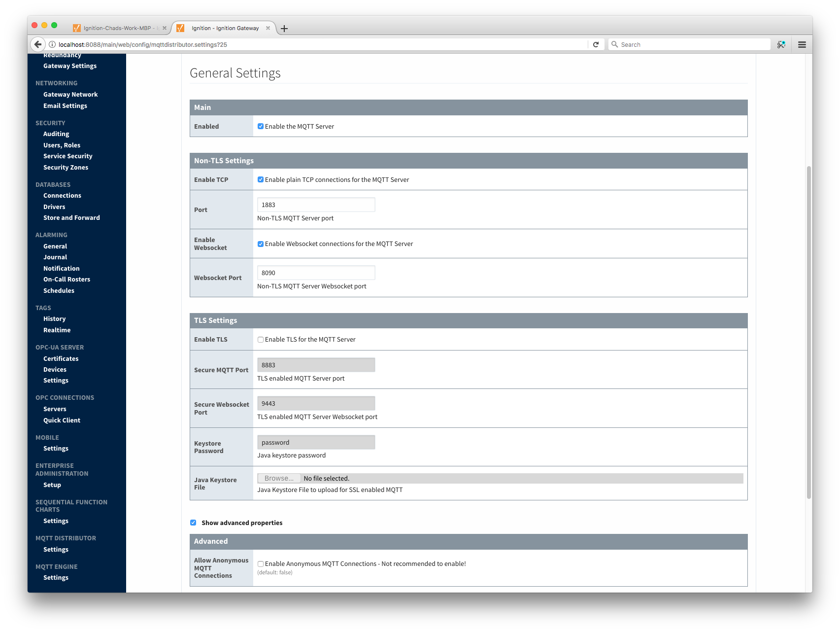The image size is (840, 632).
Task: Click the browser back arrow button
Action: tap(38, 44)
